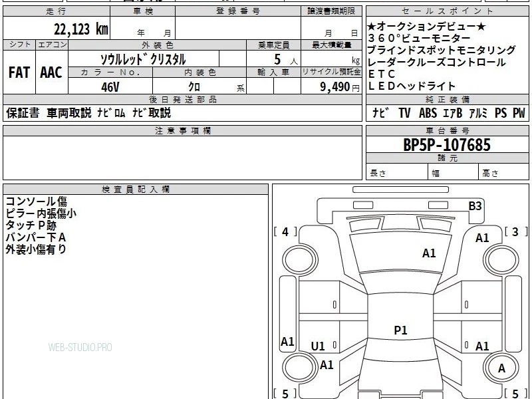Click the "外装色" header
Screen dimensions: 532x399
pos(158,45)
